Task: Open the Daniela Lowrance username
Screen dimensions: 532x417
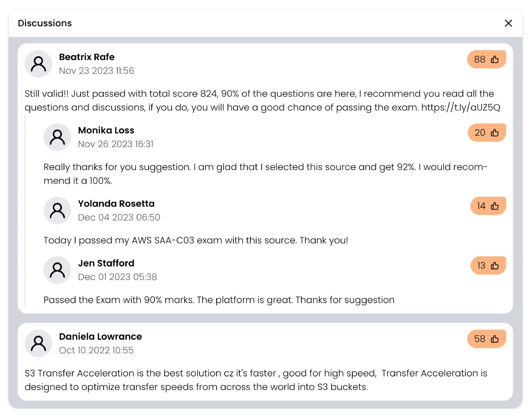Action: coord(100,336)
